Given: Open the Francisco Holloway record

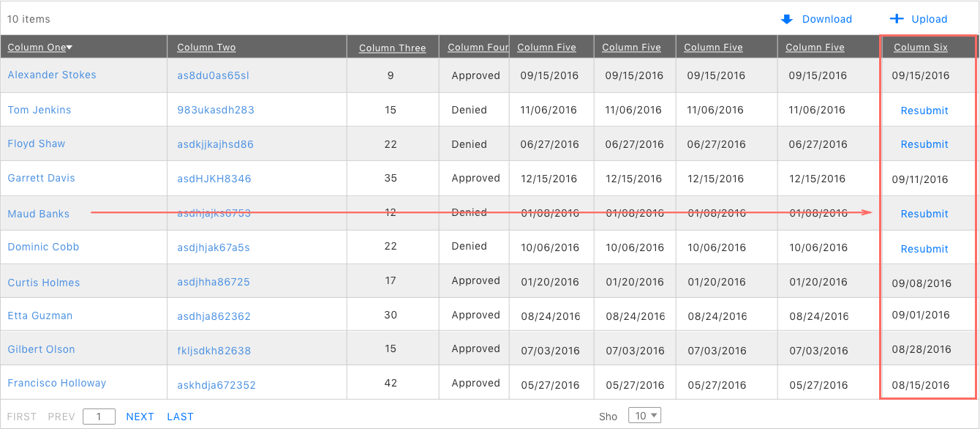Looking at the screenshot, I should coord(57,383).
